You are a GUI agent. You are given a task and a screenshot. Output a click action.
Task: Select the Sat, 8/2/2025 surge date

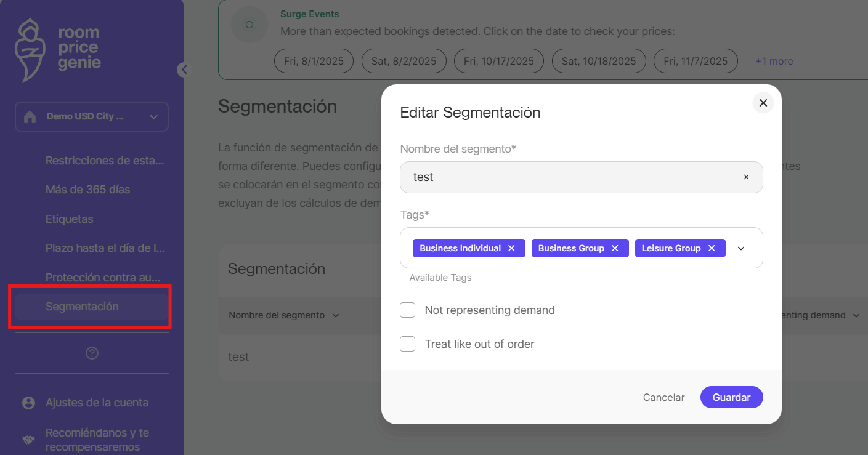tap(404, 61)
